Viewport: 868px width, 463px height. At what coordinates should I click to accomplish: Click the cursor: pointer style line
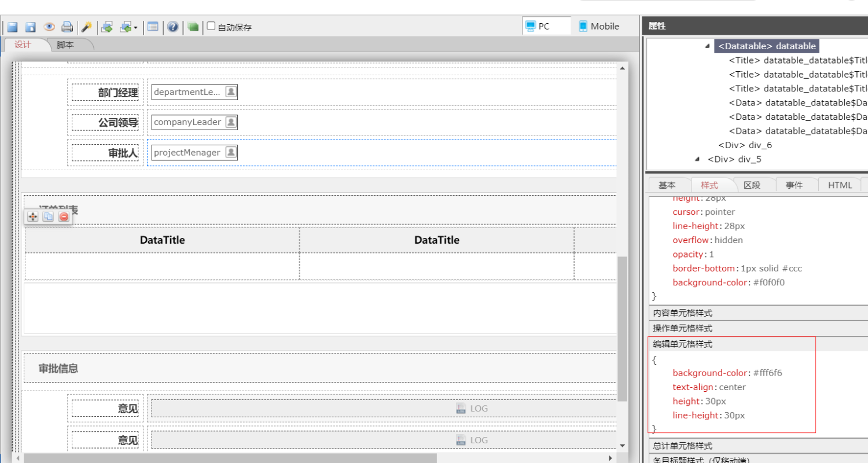(x=704, y=212)
